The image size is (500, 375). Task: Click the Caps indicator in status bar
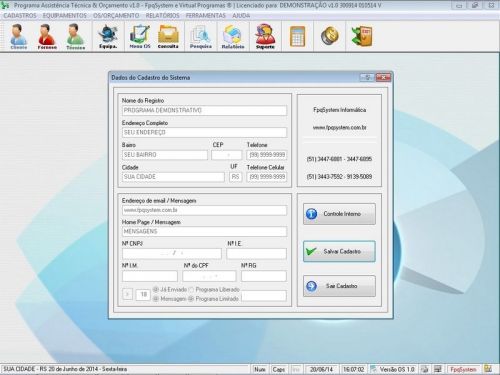click(279, 369)
